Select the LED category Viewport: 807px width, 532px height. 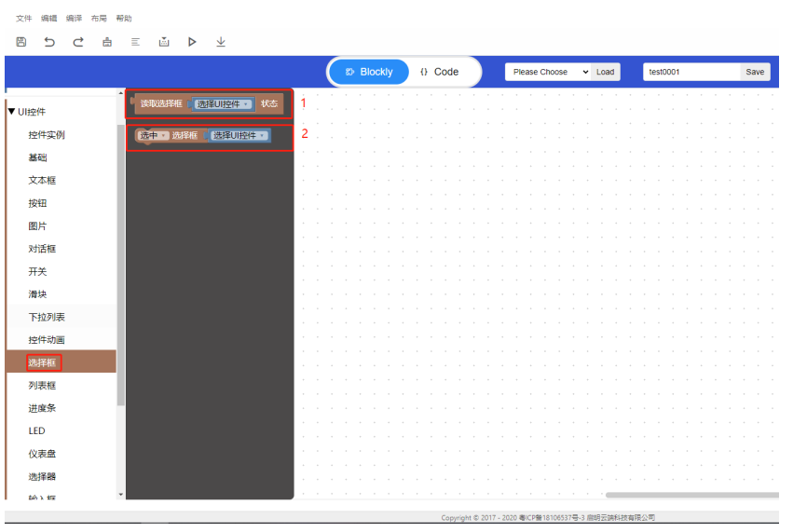point(36,430)
